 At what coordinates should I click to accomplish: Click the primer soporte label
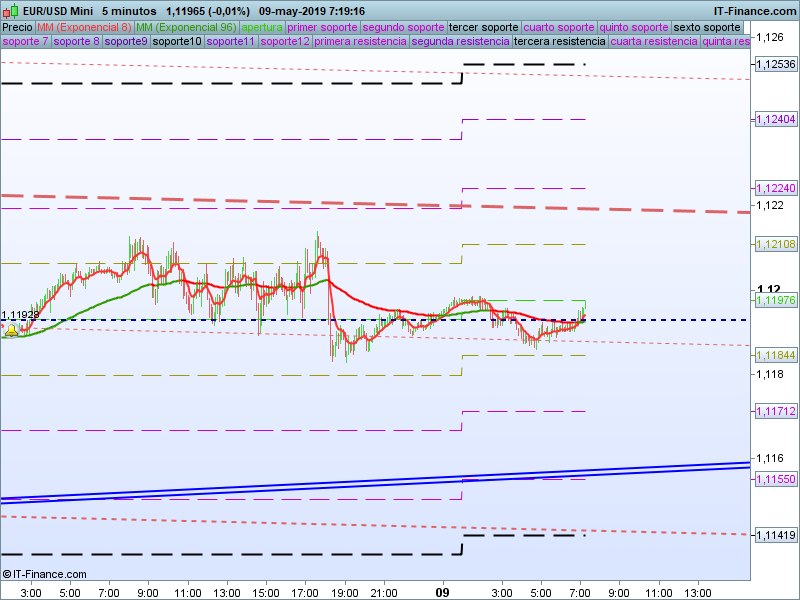point(322,27)
